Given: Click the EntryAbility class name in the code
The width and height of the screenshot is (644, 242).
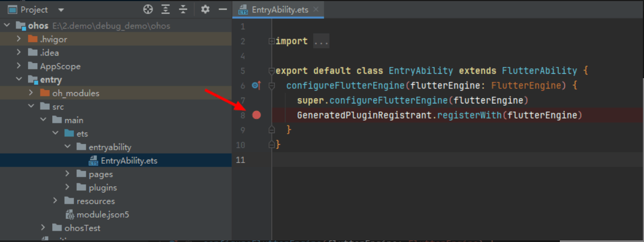Looking at the screenshot, I should coord(421,71).
